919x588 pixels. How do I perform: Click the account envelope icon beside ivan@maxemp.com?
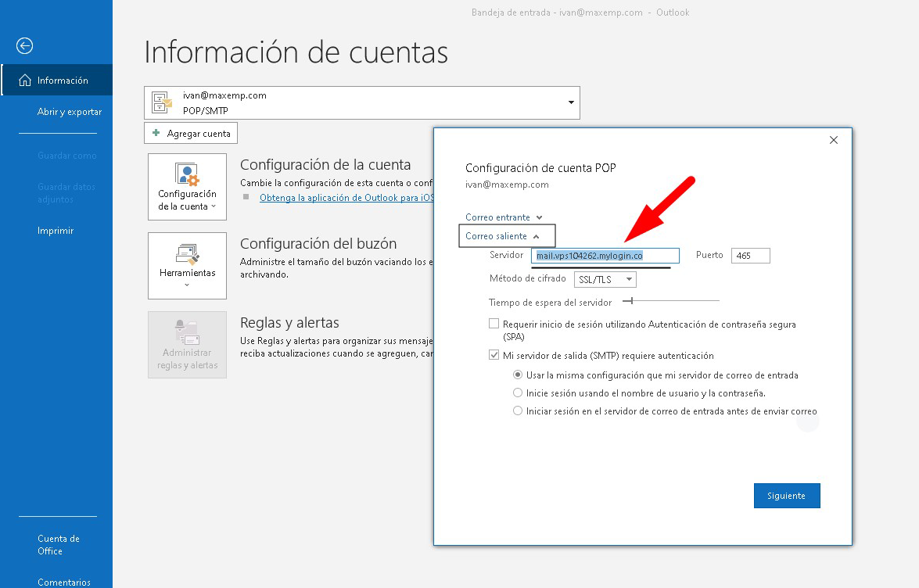click(x=163, y=102)
